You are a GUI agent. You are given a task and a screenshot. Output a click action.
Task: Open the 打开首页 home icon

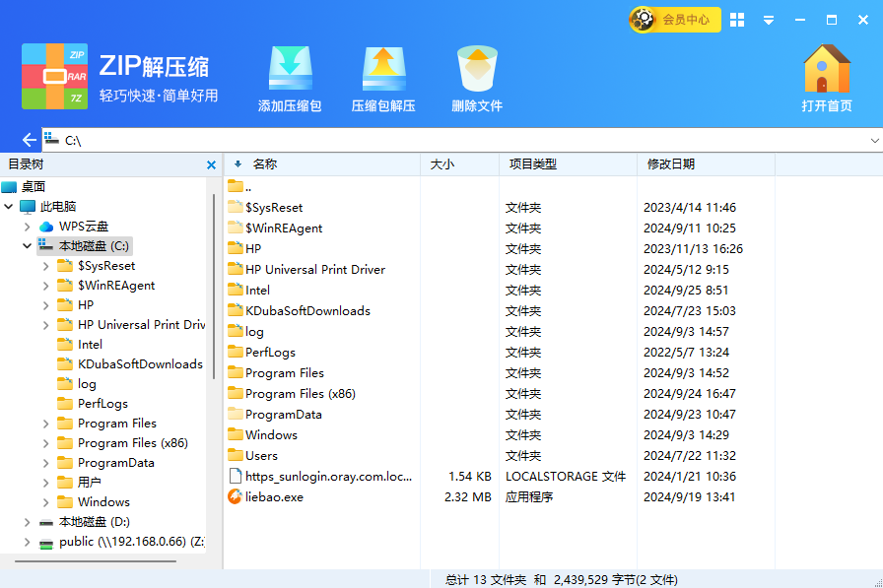(826, 70)
